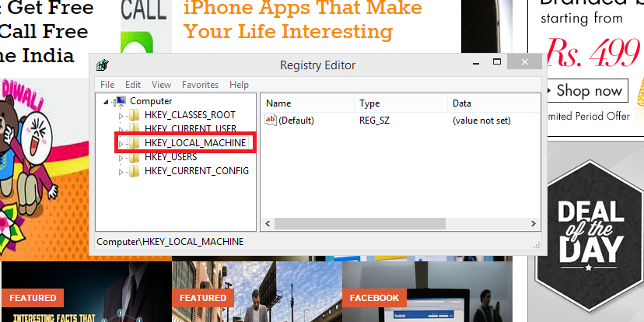Image resolution: width=644 pixels, height=322 pixels.
Task: Click the HKEY_LOCAL_MACHINE folder icon
Action: [134, 143]
